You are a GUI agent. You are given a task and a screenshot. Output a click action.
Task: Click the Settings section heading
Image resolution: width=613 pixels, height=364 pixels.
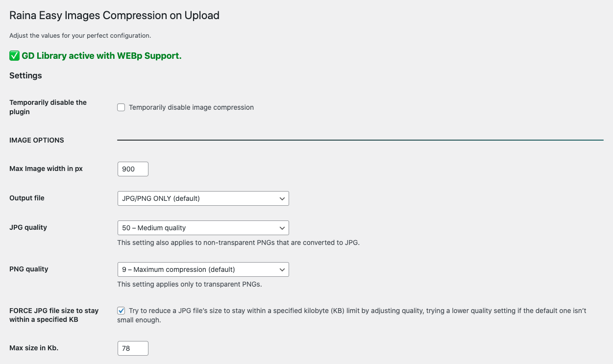(x=25, y=75)
